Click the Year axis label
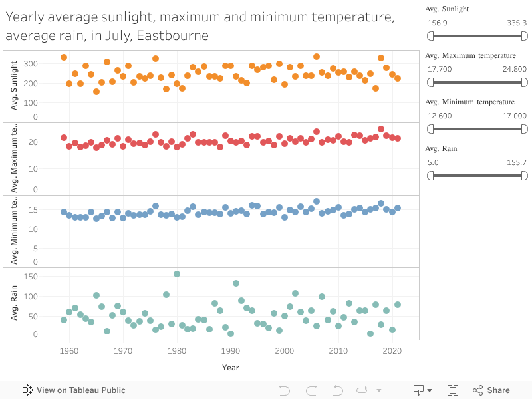532x399 pixels. 231,367
